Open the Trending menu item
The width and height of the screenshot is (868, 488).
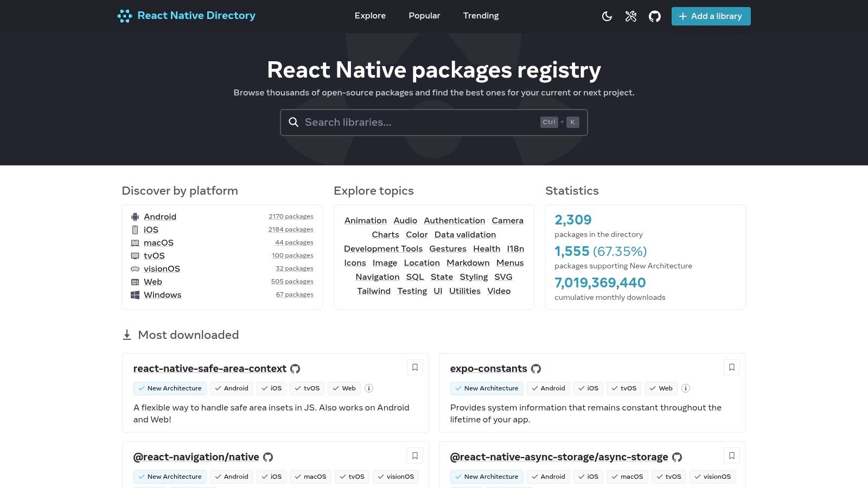[481, 16]
